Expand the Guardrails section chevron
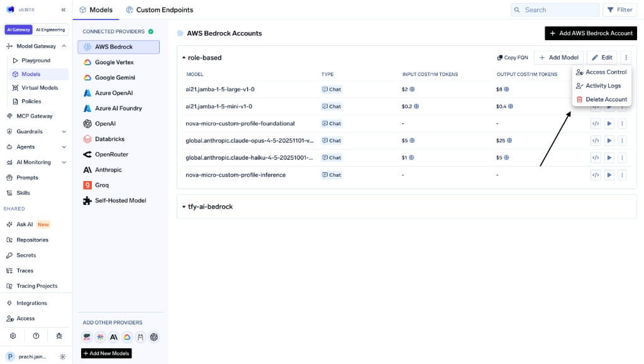644x364 pixels. pyautogui.click(x=64, y=132)
